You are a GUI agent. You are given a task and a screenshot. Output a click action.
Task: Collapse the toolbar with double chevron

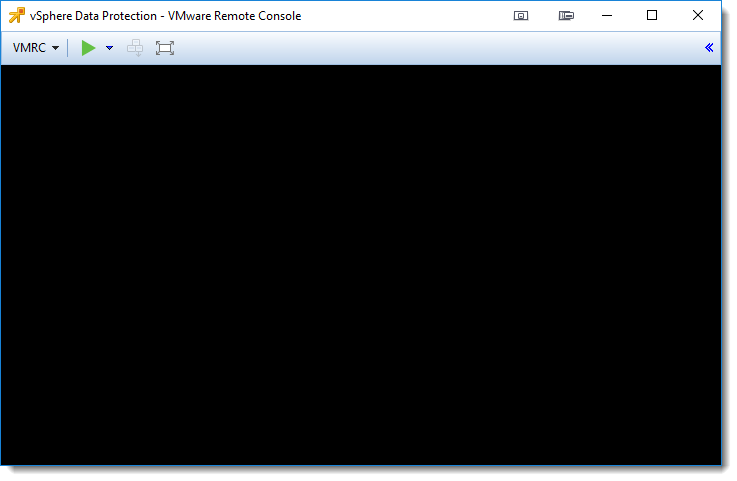[709, 47]
